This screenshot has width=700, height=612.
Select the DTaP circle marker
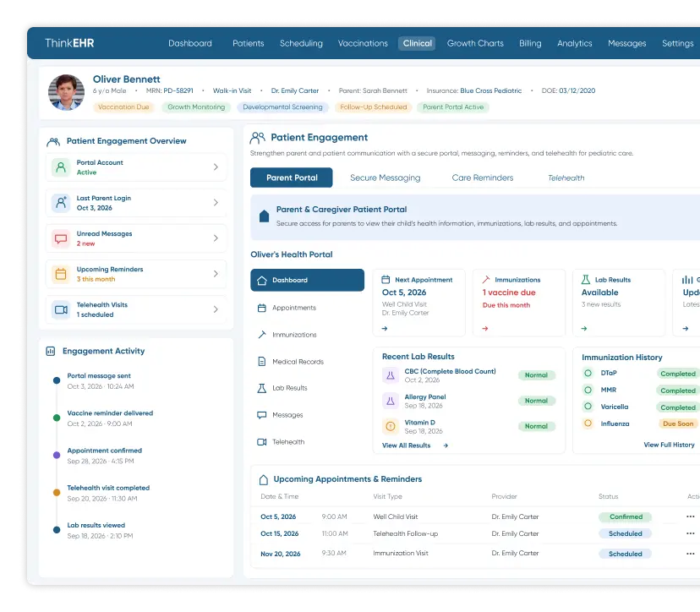pyautogui.click(x=588, y=373)
